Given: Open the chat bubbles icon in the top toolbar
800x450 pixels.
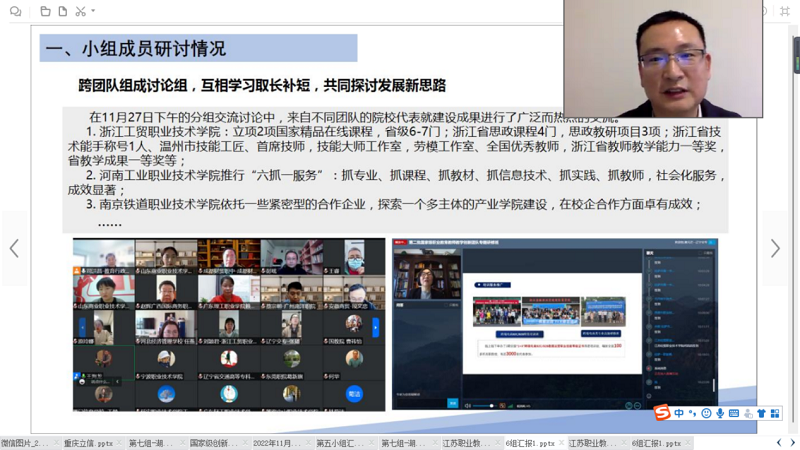Looking at the screenshot, I should (15, 11).
